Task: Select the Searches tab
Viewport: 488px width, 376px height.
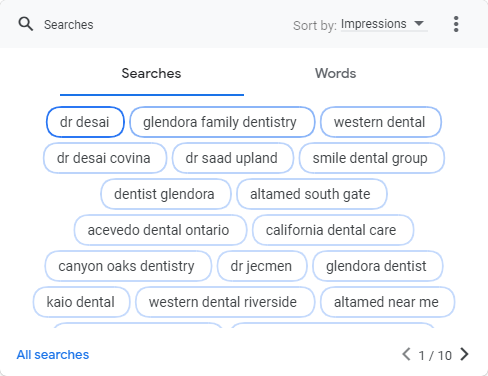Action: pyautogui.click(x=152, y=73)
